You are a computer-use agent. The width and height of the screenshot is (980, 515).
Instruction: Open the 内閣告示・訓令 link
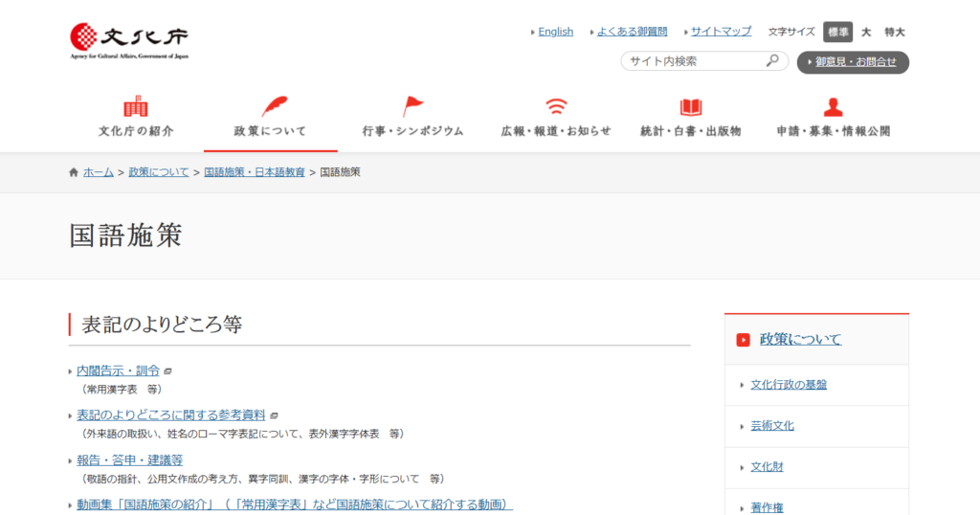click(x=118, y=370)
